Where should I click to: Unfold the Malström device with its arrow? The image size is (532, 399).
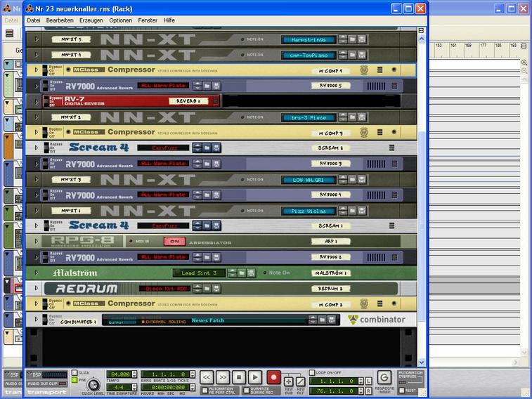coord(37,273)
